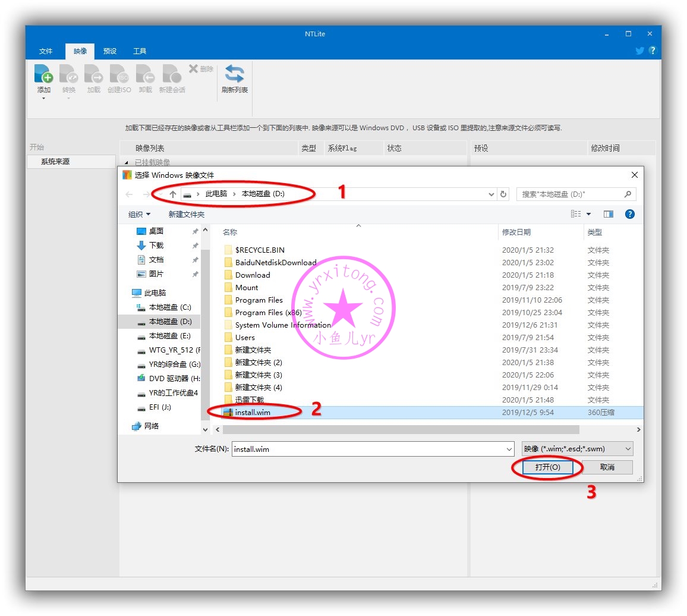Open the view options dropdown arrow
Image resolution: width=687 pixels, height=616 pixels.
pyautogui.click(x=588, y=214)
